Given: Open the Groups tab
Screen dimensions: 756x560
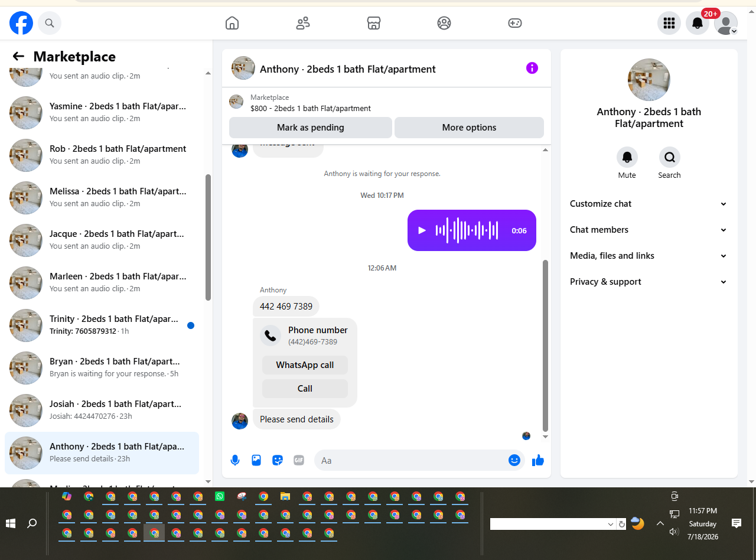Looking at the screenshot, I should pos(444,23).
